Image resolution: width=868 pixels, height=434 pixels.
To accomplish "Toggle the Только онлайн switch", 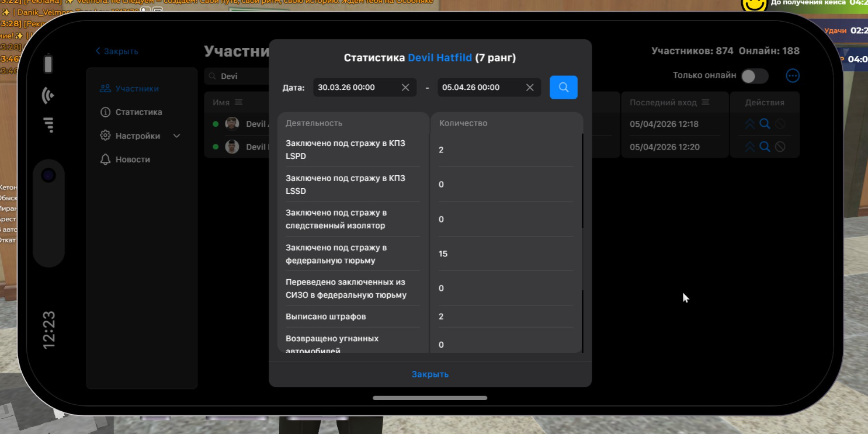I will coord(754,76).
